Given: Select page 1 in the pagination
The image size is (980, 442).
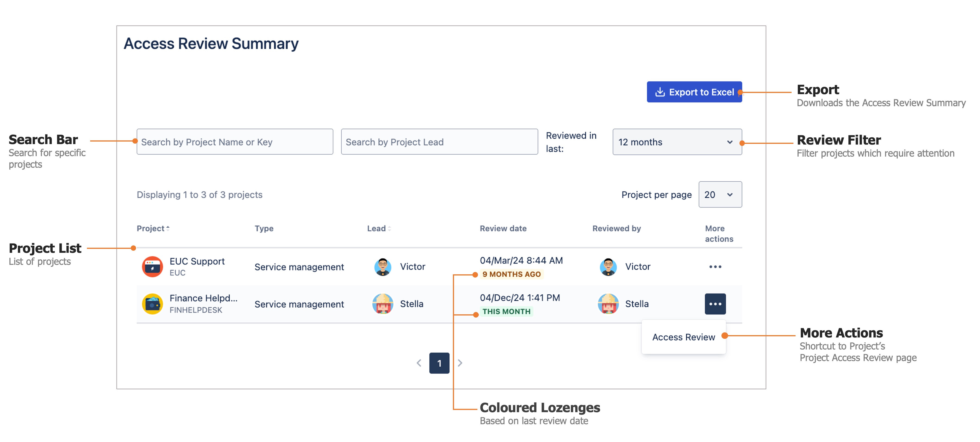Looking at the screenshot, I should [x=439, y=363].
